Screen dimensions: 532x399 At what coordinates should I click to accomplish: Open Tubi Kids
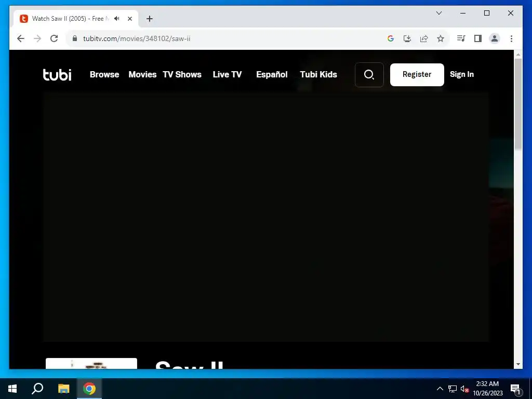318,75
